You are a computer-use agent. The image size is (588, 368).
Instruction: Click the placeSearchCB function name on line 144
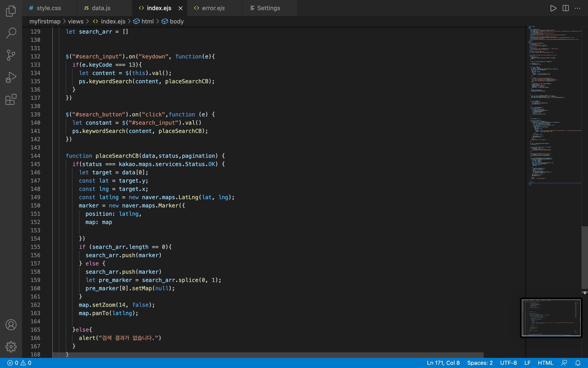point(117,156)
